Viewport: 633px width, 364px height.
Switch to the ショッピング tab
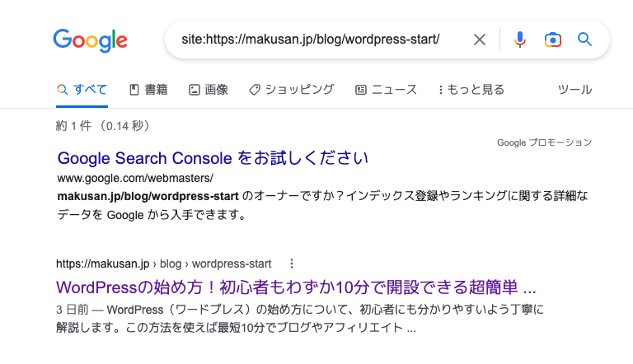(x=292, y=90)
